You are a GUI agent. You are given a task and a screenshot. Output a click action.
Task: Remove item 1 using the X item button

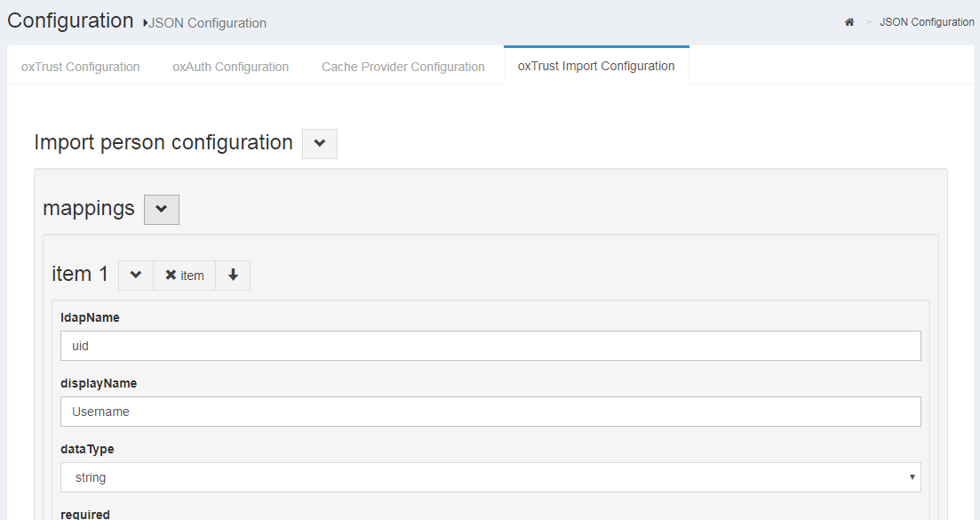pos(185,276)
